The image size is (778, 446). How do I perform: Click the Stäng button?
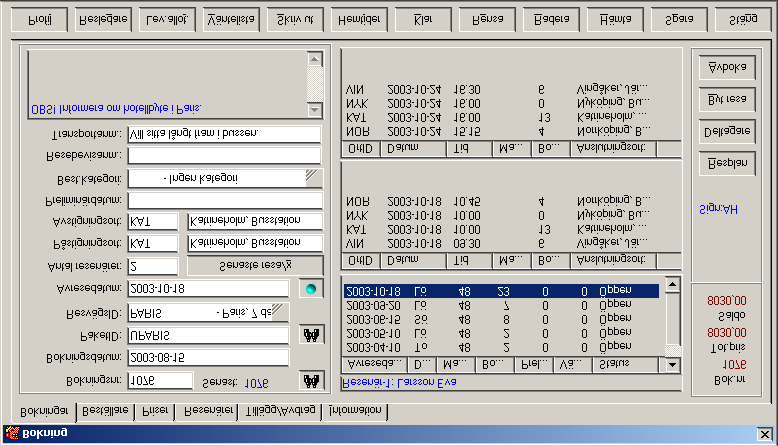[743, 20]
